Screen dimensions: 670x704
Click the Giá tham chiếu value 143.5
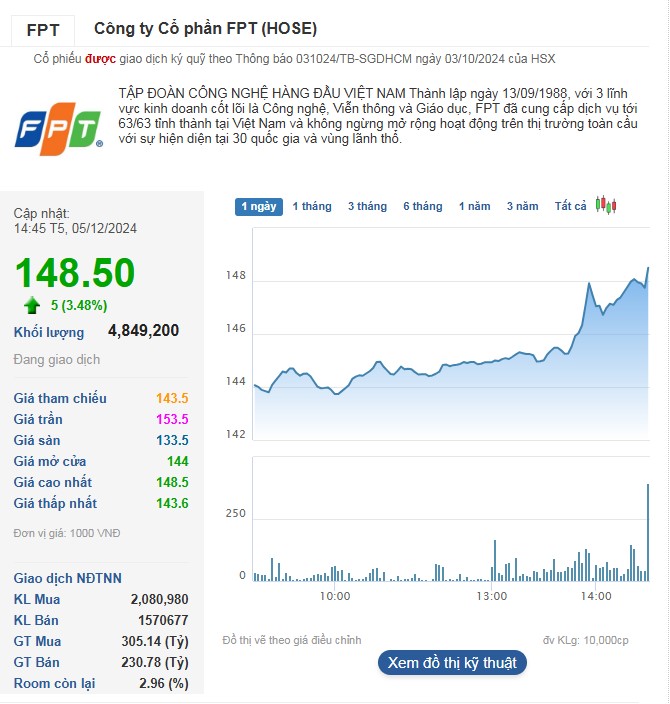(x=172, y=398)
